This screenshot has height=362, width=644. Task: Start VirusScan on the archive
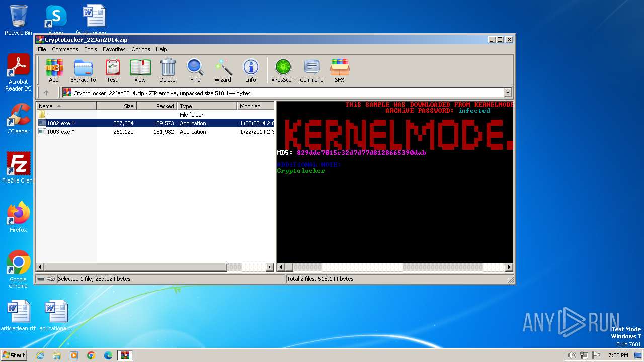pos(283,70)
